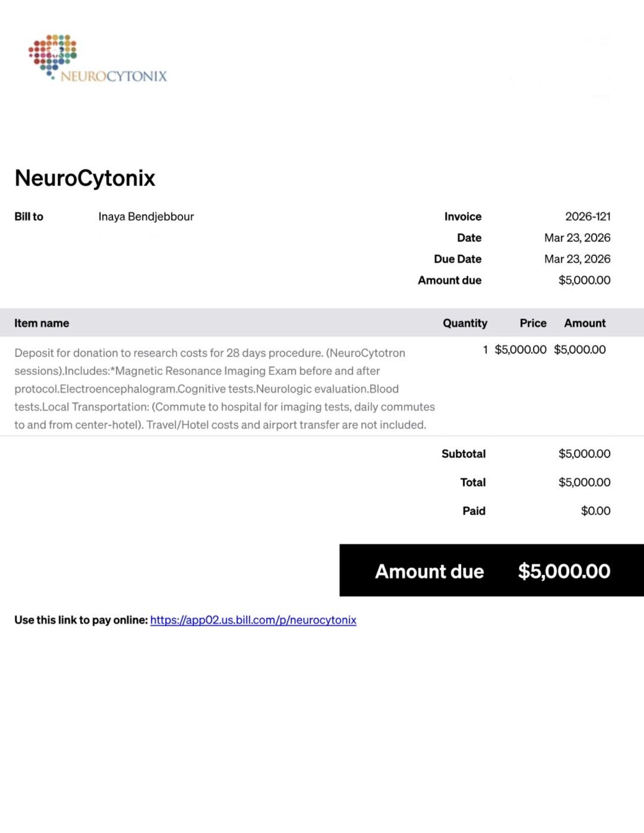Viewport: 644px width, 833px height.
Task: Click the Paid $0.00 value
Action: [x=596, y=511]
